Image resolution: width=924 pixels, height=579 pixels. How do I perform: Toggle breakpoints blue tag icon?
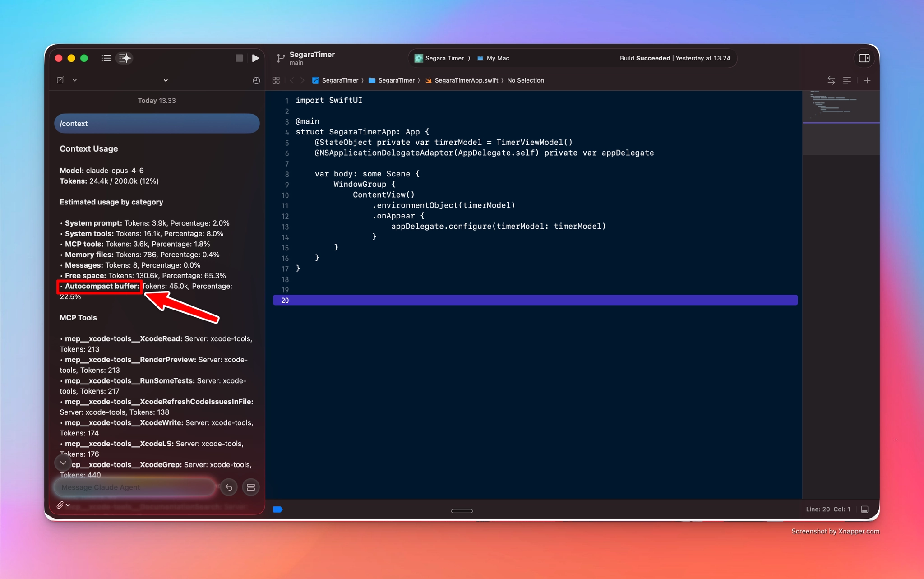coord(278,510)
